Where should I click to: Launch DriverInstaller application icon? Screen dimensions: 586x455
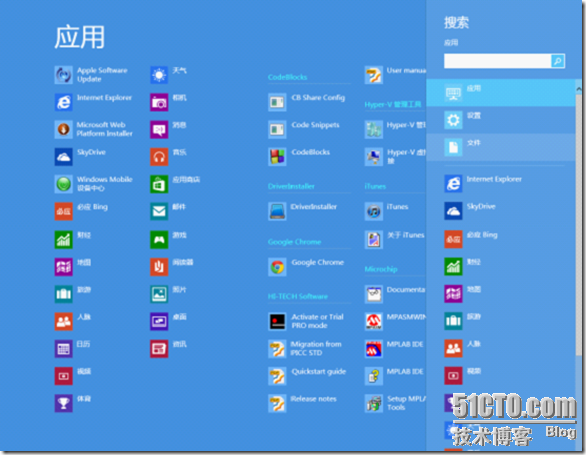pyautogui.click(x=277, y=211)
